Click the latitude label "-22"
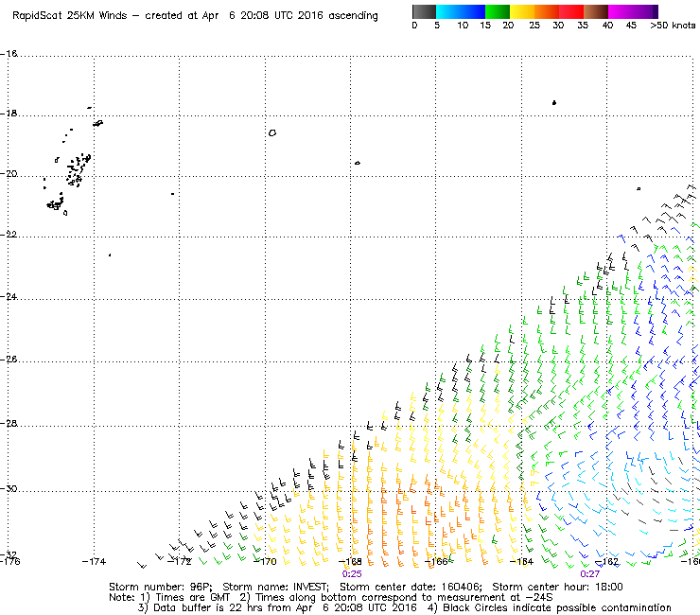The height and width of the screenshot is (615, 700). click(x=9, y=235)
